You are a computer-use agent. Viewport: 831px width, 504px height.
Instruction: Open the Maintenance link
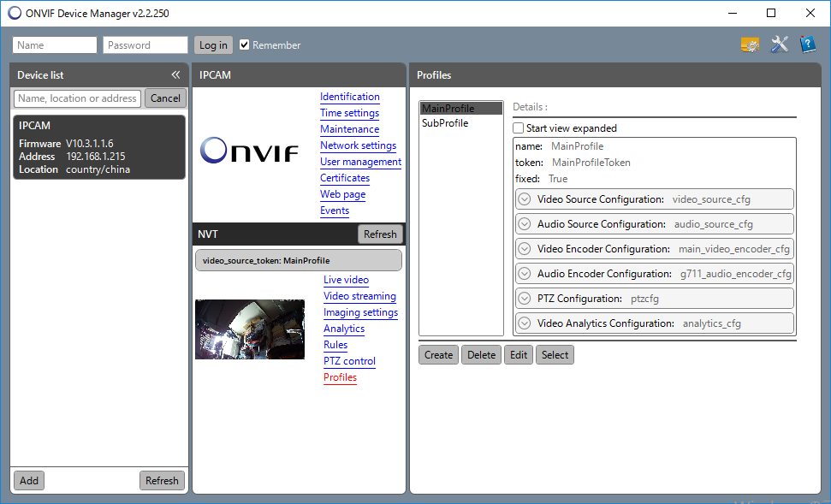click(350, 129)
